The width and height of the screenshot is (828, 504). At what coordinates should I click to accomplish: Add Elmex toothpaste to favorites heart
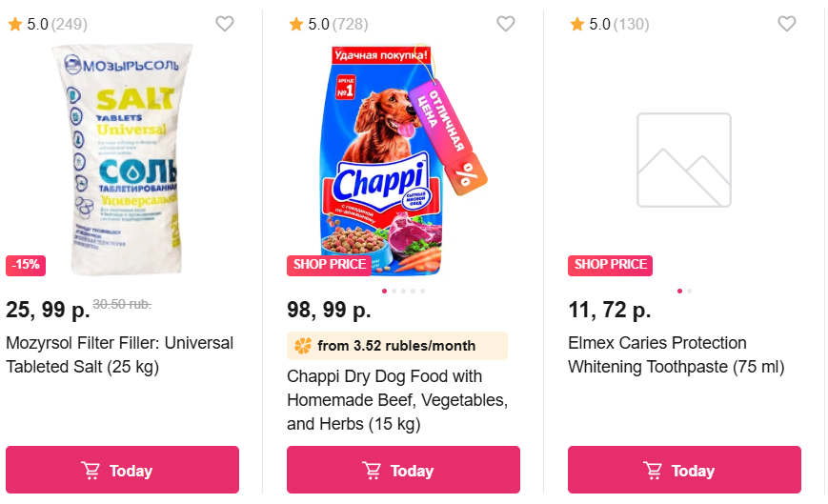tap(786, 24)
